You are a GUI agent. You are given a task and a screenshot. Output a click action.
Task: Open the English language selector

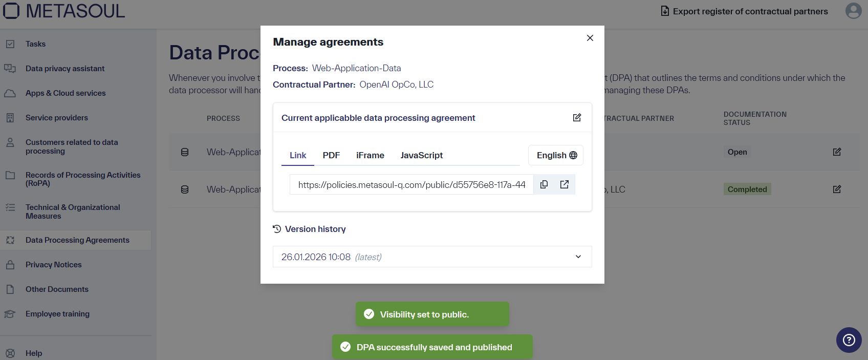(x=556, y=155)
